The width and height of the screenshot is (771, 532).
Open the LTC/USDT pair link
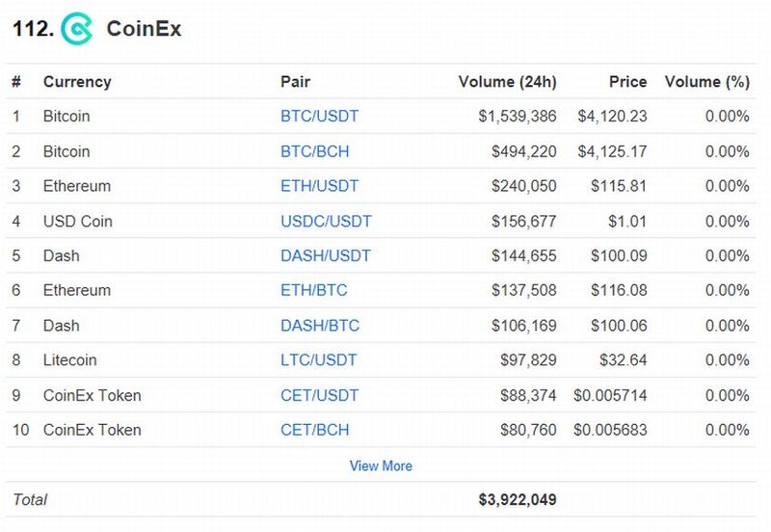point(318,360)
